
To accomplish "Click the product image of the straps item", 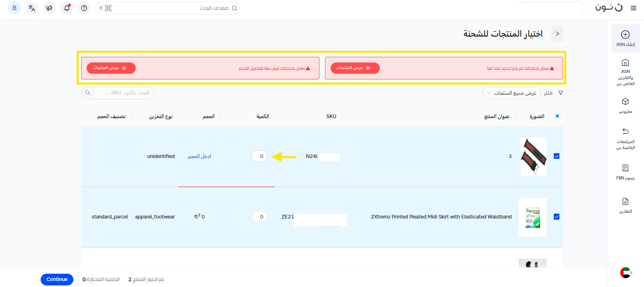I will [534, 156].
